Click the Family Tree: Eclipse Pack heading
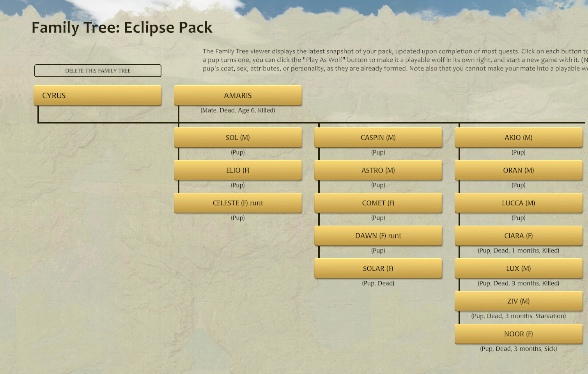The height and width of the screenshot is (374, 588). click(122, 27)
